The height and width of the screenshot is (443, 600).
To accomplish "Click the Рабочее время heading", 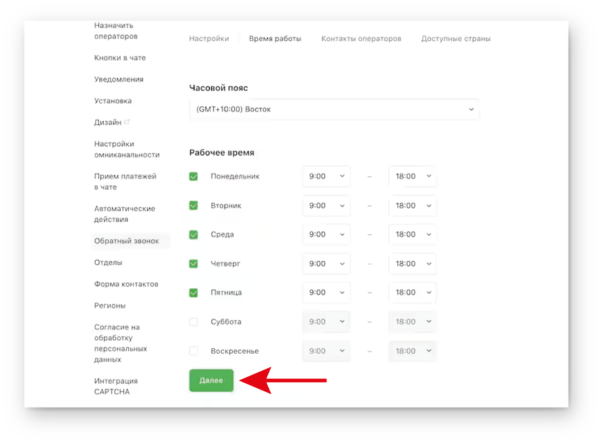I will 222,153.
